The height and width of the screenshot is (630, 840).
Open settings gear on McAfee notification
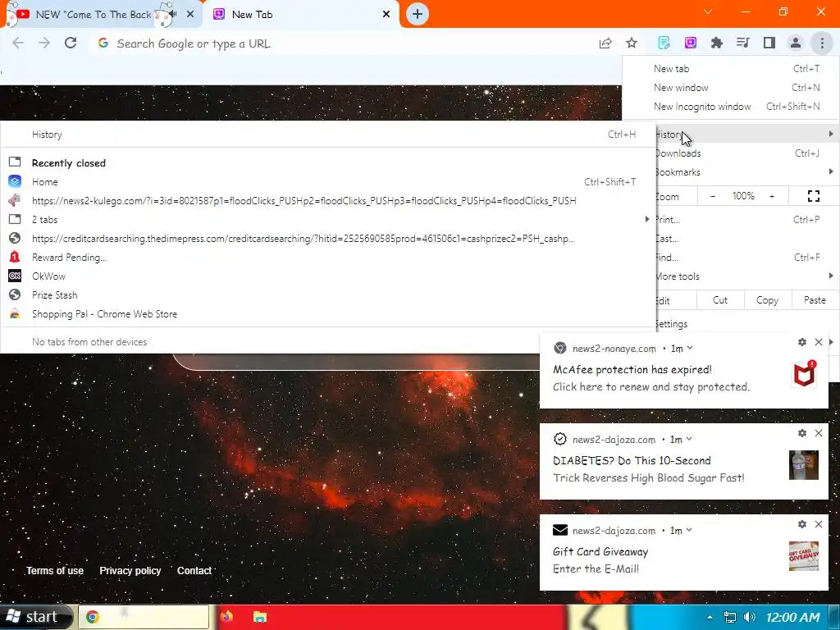pos(802,342)
